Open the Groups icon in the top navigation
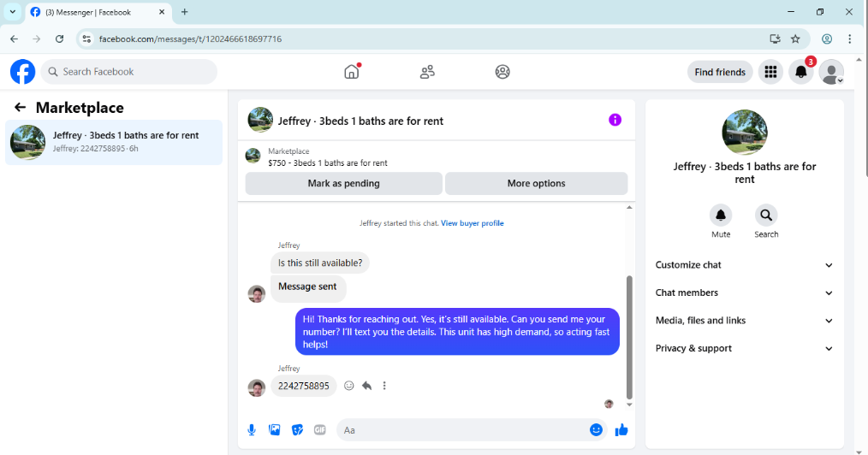The image size is (868, 455). (x=502, y=72)
